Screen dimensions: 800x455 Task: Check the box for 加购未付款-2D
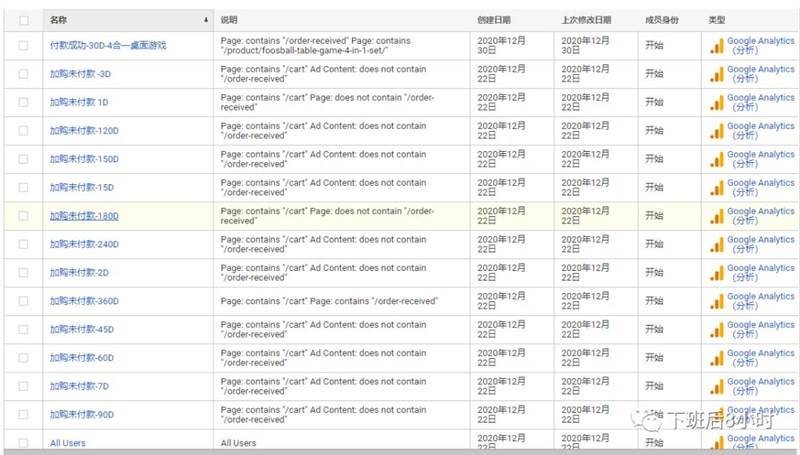click(23, 272)
